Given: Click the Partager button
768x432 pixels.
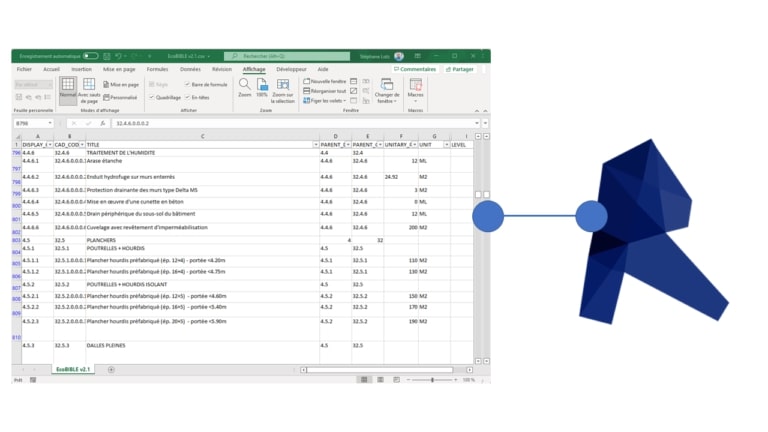Looking at the screenshot, I should tap(459, 69).
